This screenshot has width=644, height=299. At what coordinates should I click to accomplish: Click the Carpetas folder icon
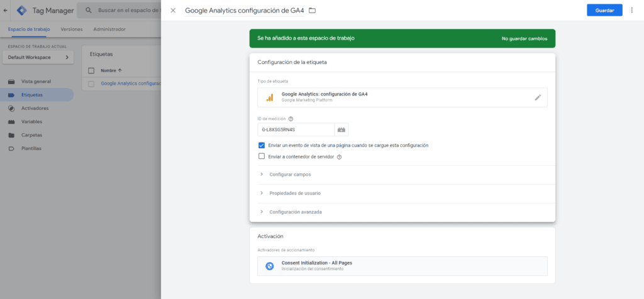(x=11, y=135)
